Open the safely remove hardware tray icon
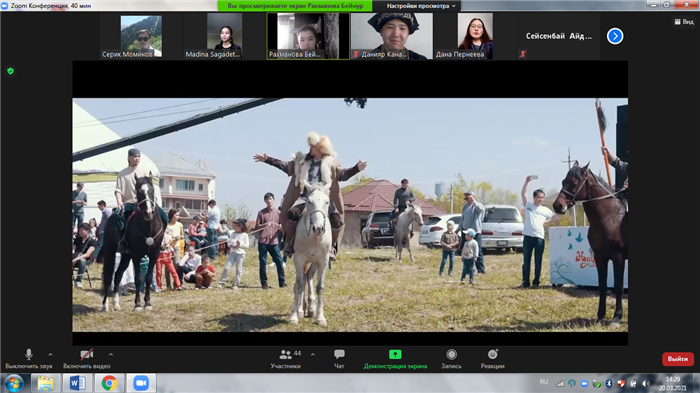 (596, 384)
